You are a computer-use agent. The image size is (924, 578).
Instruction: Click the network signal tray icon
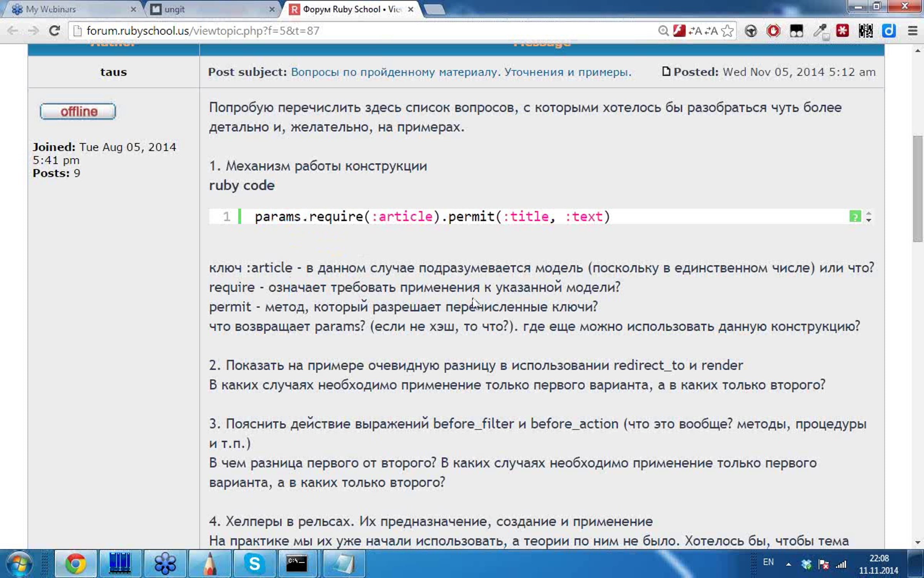(x=841, y=565)
